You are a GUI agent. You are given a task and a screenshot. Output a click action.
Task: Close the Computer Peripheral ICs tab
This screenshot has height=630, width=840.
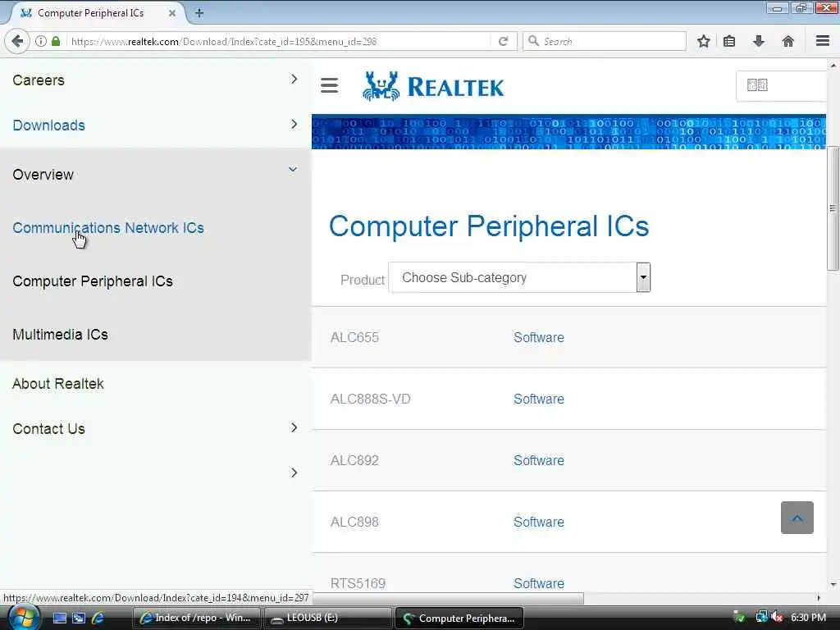point(172,13)
